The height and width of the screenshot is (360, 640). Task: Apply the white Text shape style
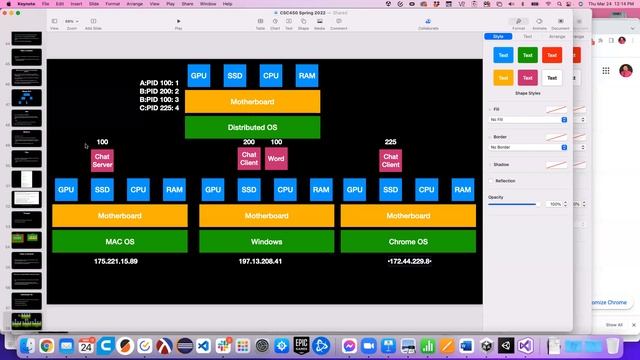click(x=552, y=78)
